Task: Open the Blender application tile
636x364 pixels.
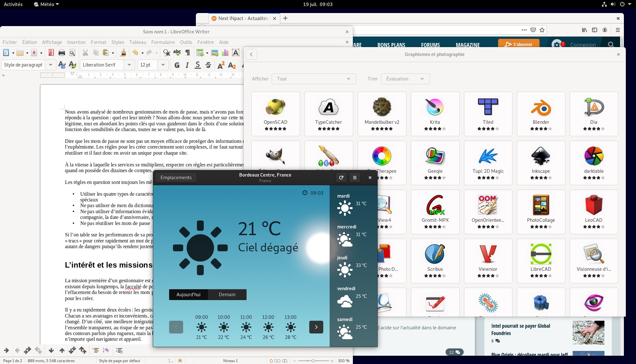Action: [x=541, y=114]
